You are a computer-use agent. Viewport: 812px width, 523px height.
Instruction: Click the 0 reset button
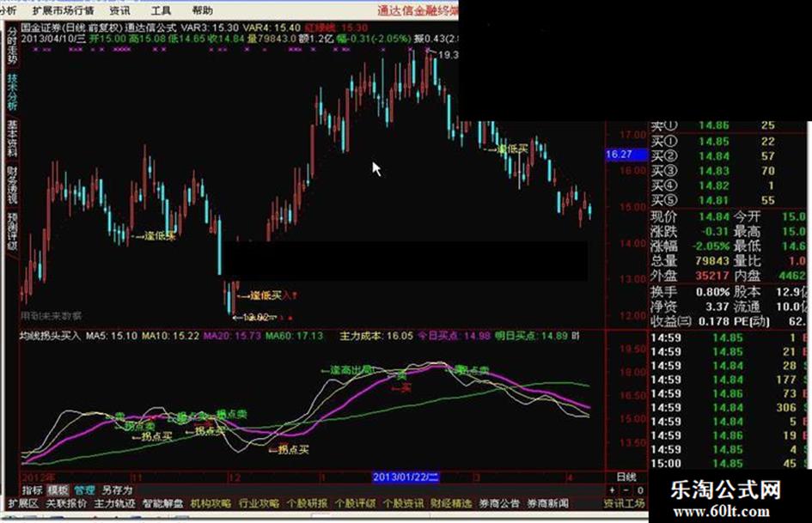tap(640, 490)
